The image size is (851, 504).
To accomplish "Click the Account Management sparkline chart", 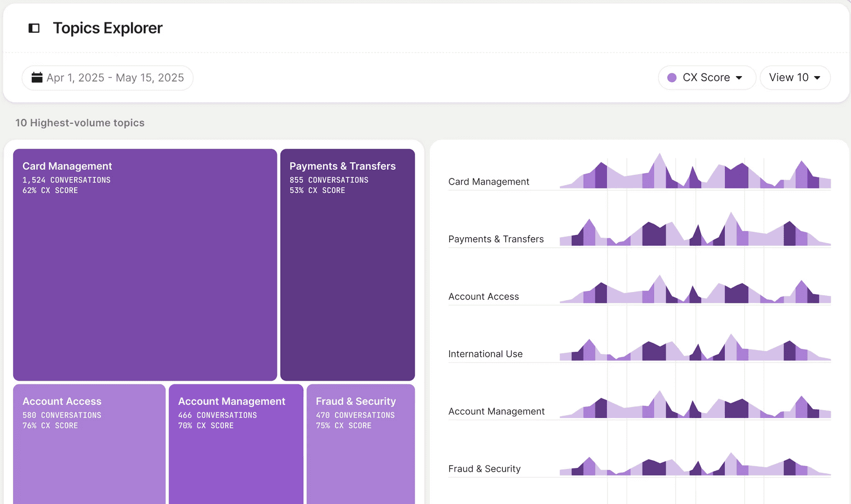I will (695, 404).
